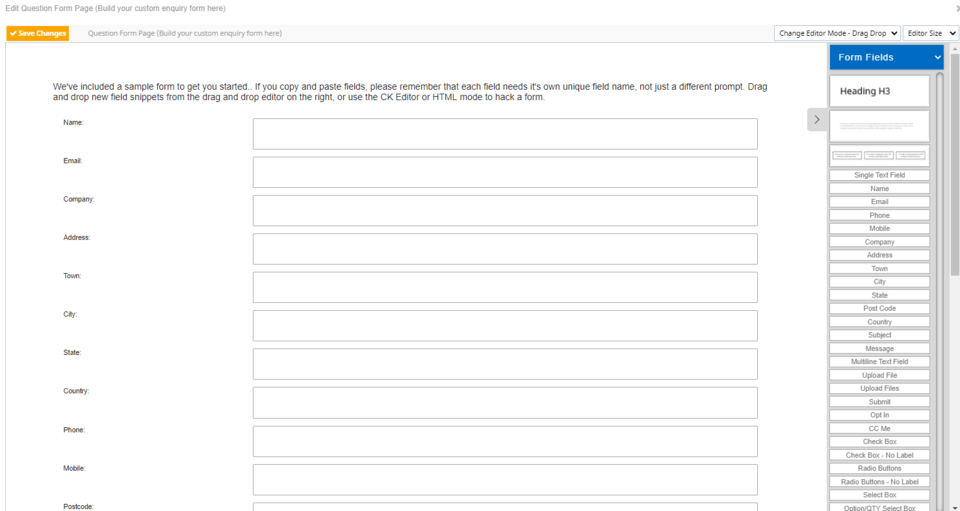Pick the Post Code snippet
This screenshot has width=960, height=511.
point(880,308)
